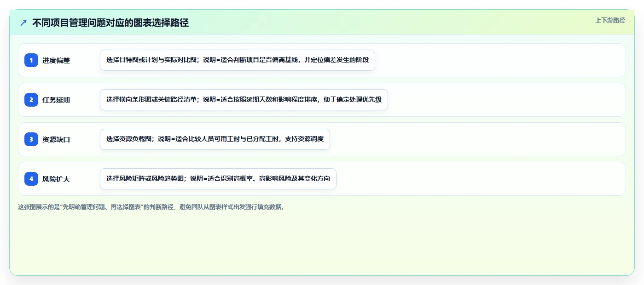Click the 选择甘特图或计划与实际对比图 description box
Screen dimensions: 644x285
(x=238, y=60)
